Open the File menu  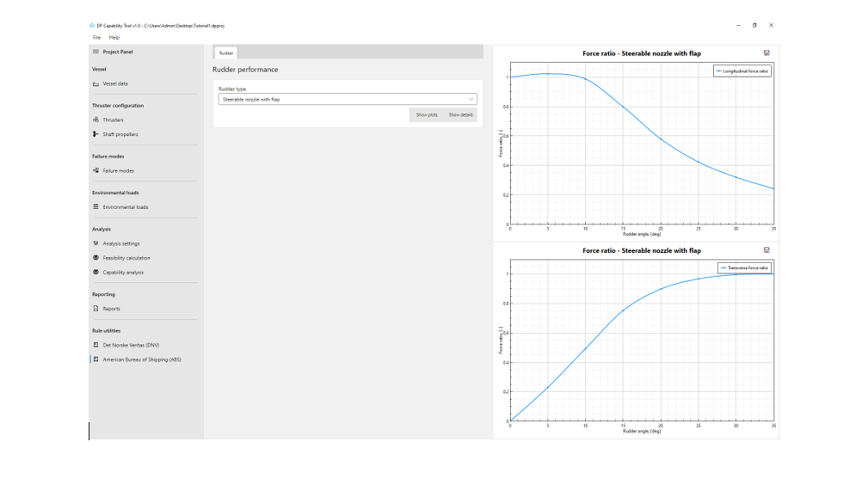96,38
